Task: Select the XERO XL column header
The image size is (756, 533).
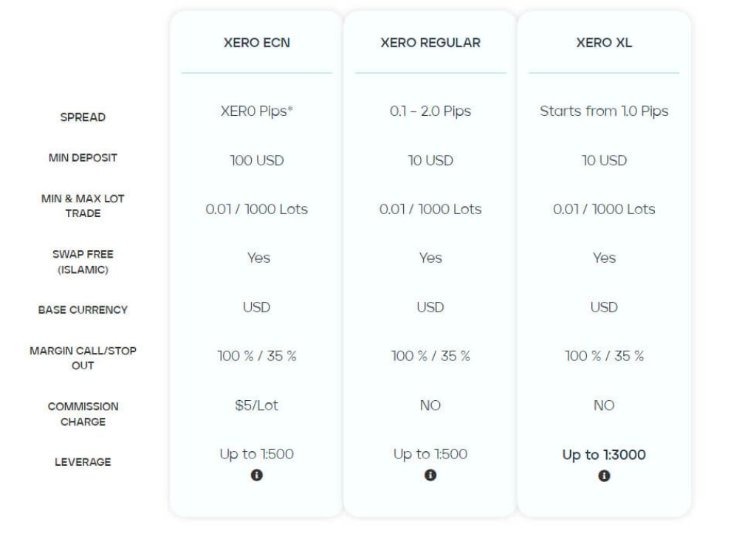Action: 604,43
